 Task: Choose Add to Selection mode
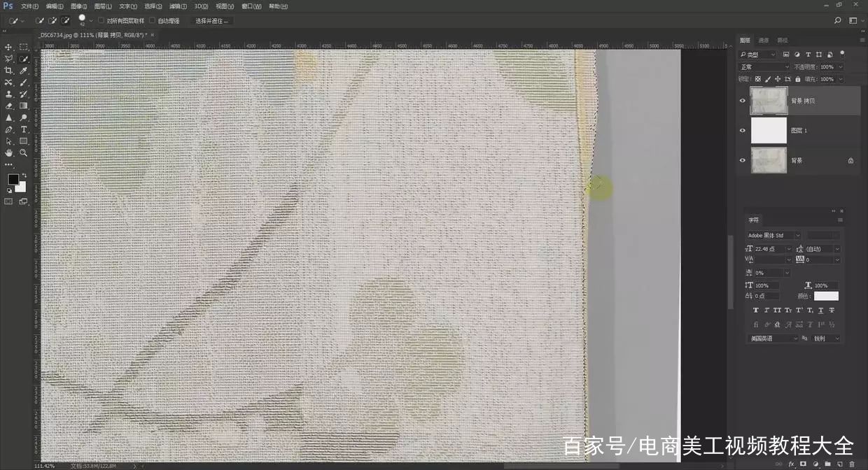tap(52, 21)
